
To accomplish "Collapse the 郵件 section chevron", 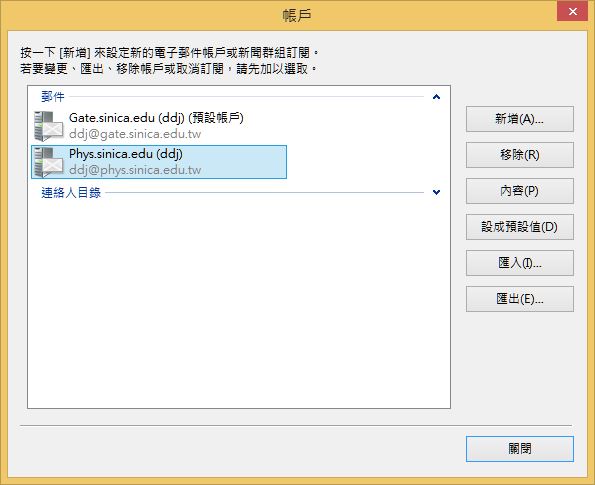I will (436, 97).
